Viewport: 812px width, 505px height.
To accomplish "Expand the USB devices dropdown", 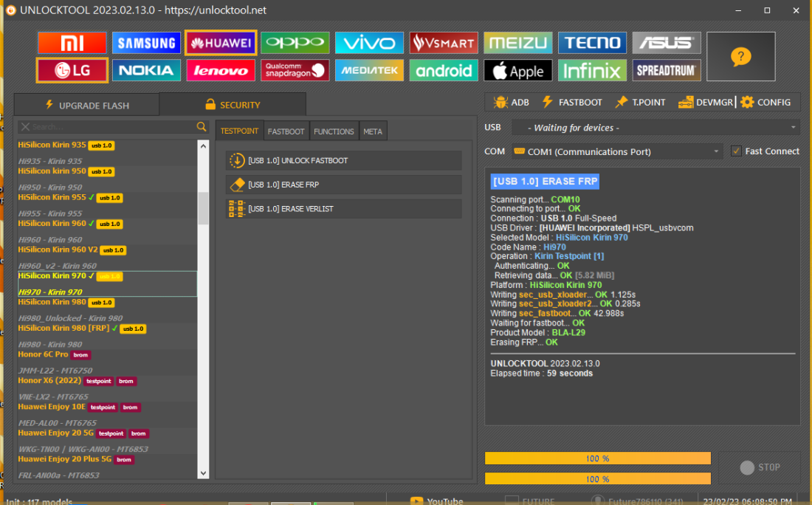I will [793, 128].
